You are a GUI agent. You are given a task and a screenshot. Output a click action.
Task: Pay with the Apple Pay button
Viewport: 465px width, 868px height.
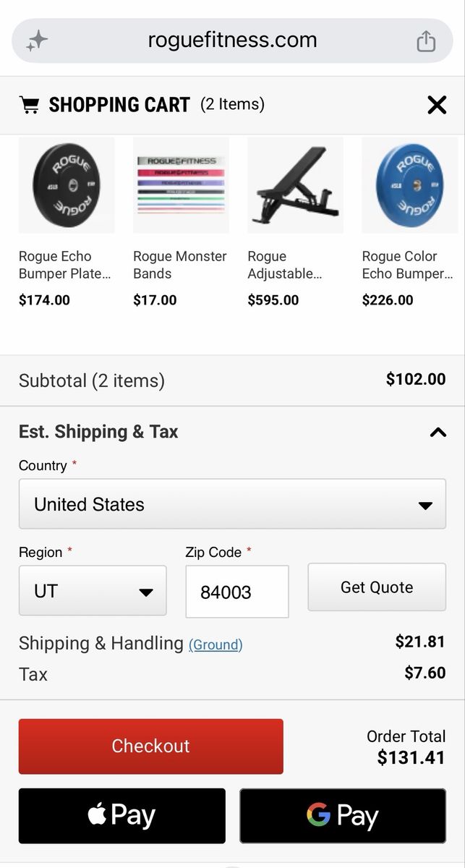(x=122, y=816)
